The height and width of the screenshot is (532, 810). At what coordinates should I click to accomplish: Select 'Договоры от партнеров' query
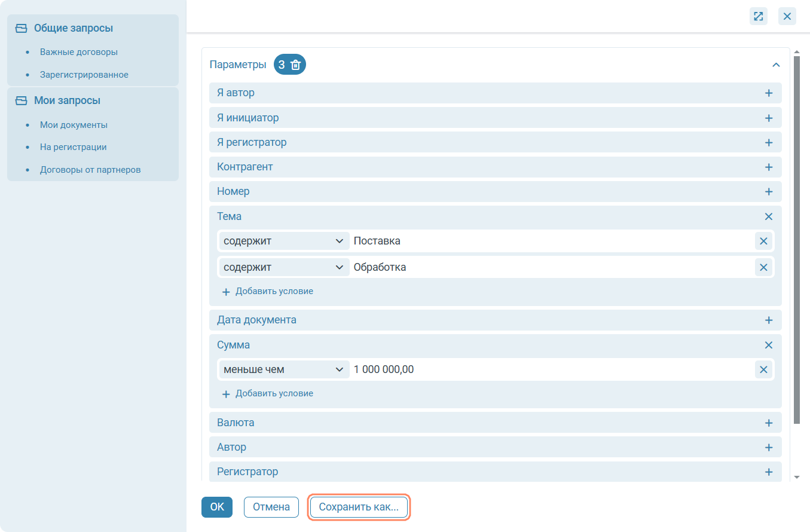[x=90, y=170]
